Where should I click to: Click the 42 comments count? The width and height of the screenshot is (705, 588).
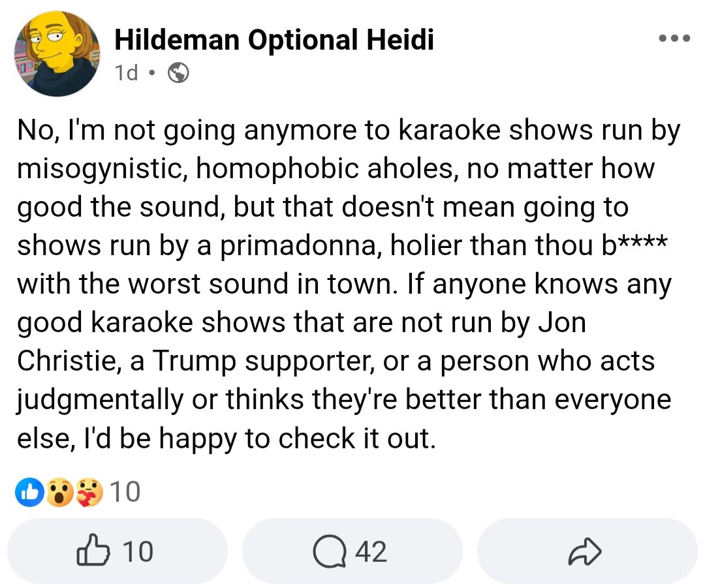click(x=371, y=552)
